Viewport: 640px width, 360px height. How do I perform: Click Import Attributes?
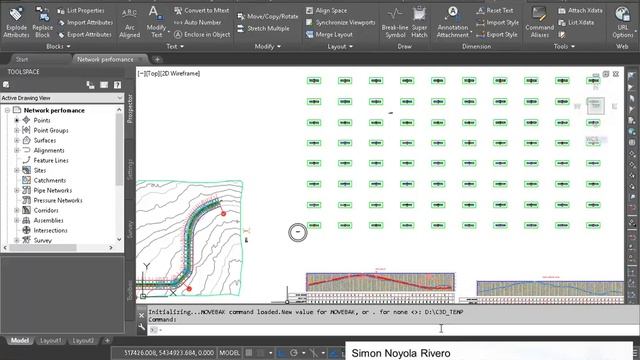85,22
